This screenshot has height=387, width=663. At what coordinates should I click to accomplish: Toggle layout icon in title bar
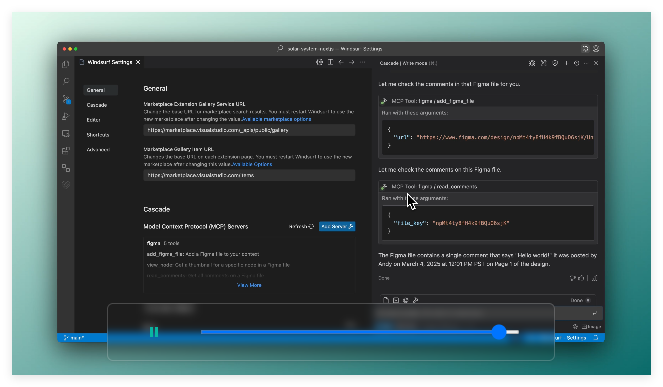tap(585, 49)
